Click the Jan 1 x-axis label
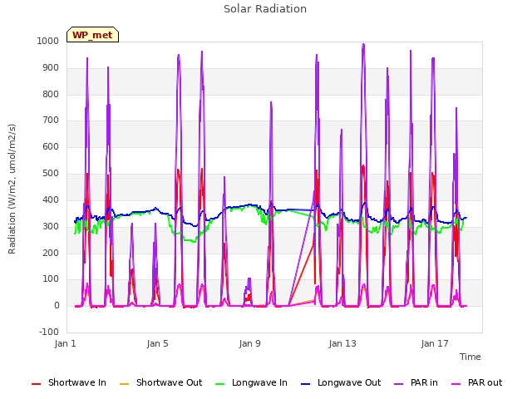This screenshot has width=532, height=399. 65,343
